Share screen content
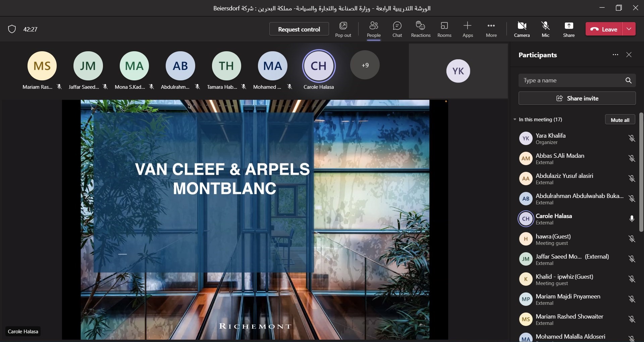The image size is (644, 342). coord(569,29)
